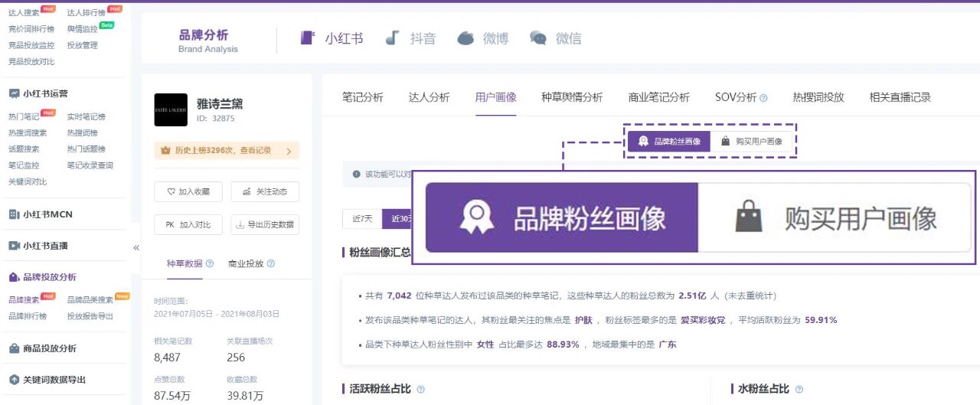Open the 笔记分析 tab
Screen dimensions: 980x405
[x=363, y=97]
